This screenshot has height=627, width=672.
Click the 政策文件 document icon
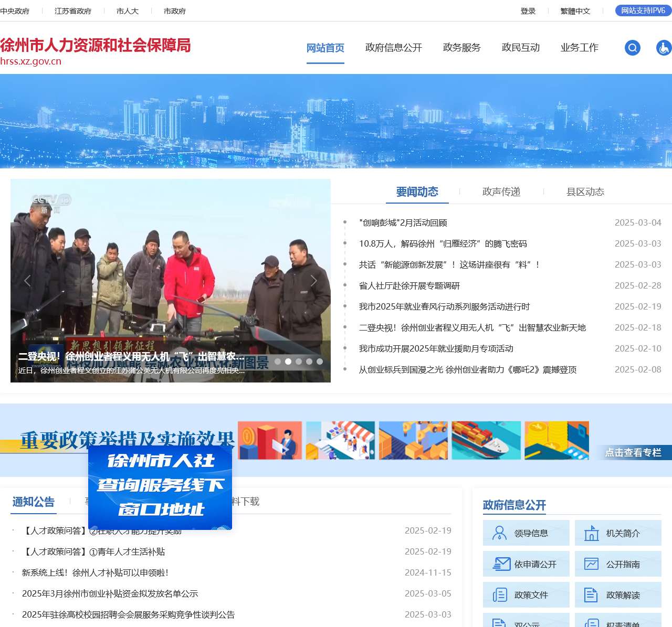tap(500, 595)
